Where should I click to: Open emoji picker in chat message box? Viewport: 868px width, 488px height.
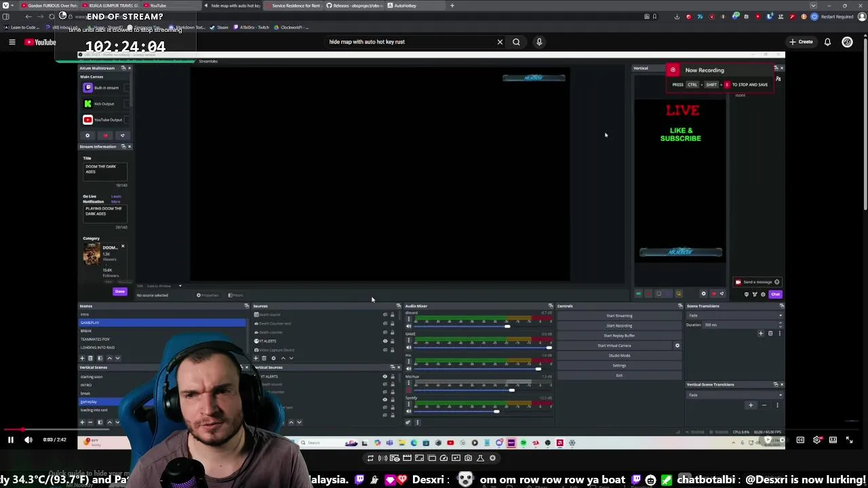776,282
